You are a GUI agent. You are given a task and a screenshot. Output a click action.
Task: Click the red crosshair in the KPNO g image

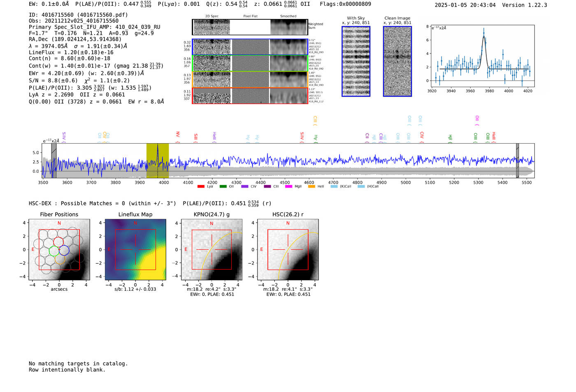click(x=211, y=250)
